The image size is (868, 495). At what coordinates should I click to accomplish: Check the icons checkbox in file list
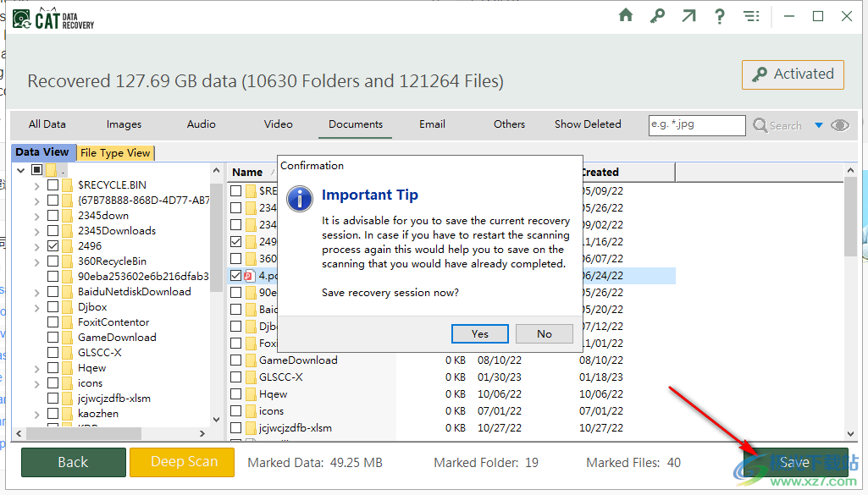tap(235, 411)
